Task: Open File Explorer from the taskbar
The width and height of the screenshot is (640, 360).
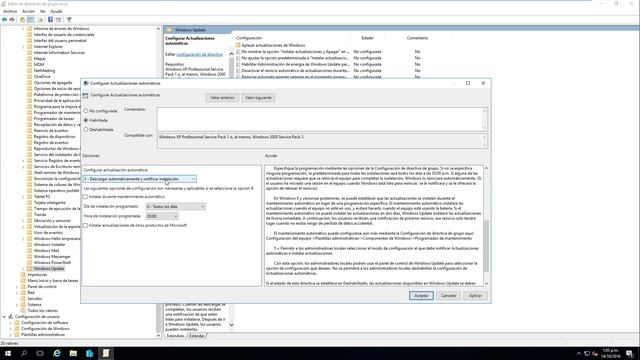Action: (x=73, y=353)
